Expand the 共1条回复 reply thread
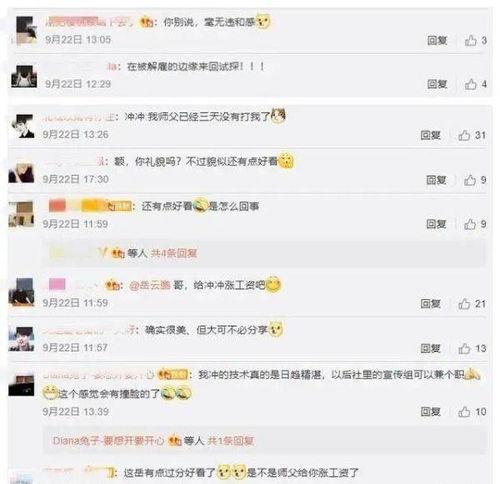This screenshot has width=500, height=484. [x=231, y=441]
